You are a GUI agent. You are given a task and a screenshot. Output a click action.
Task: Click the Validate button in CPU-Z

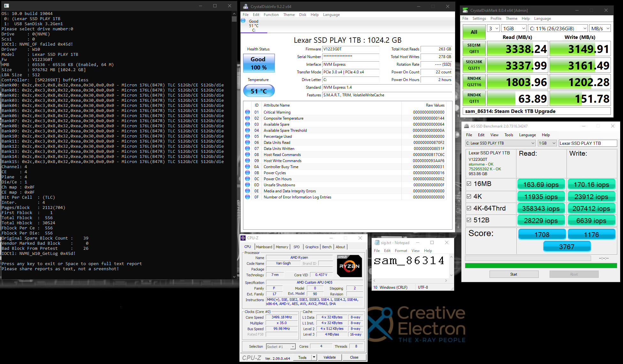330,357
